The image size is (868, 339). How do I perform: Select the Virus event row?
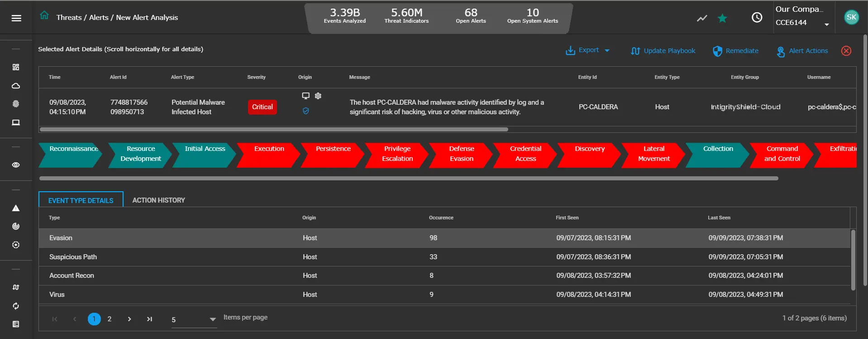pyautogui.click(x=444, y=295)
